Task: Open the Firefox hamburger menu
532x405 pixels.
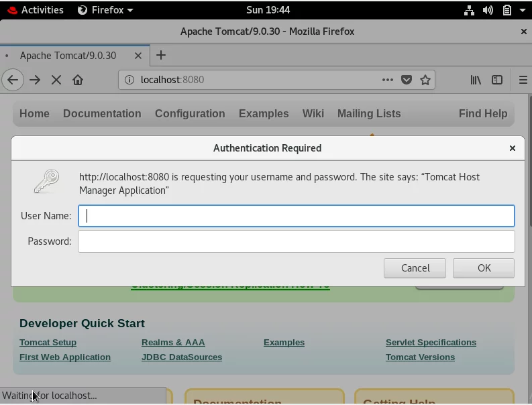Action: [523, 80]
